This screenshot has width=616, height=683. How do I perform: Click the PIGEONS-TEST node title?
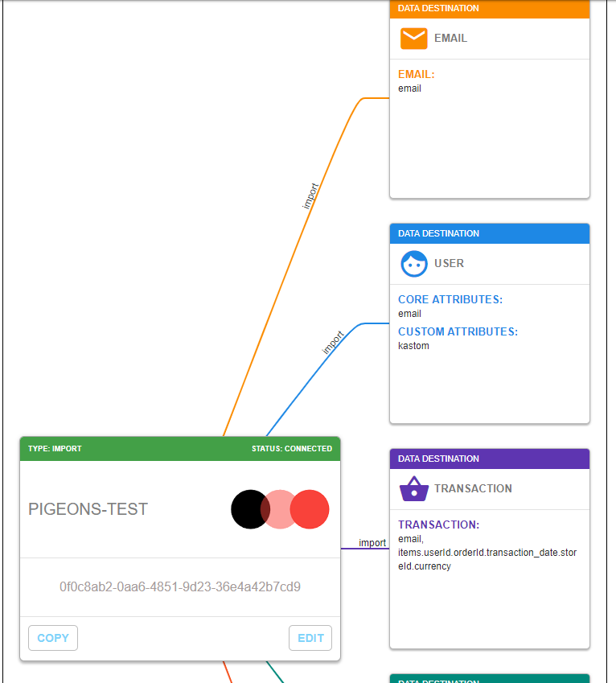tap(87, 508)
